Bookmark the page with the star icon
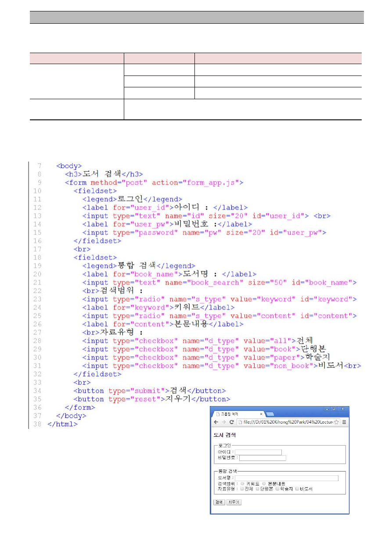Viewport: 392px width, 554px height. 336,422
